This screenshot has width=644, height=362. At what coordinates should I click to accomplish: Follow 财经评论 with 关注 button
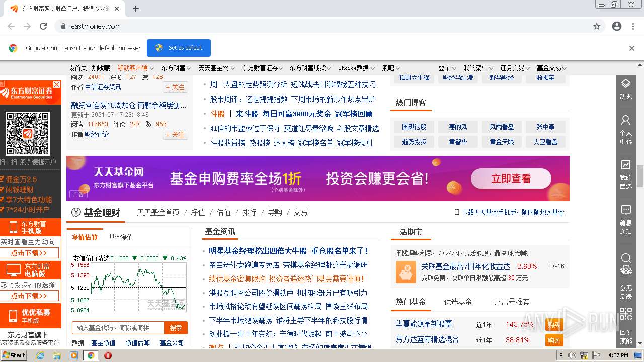pyautogui.click(x=175, y=134)
